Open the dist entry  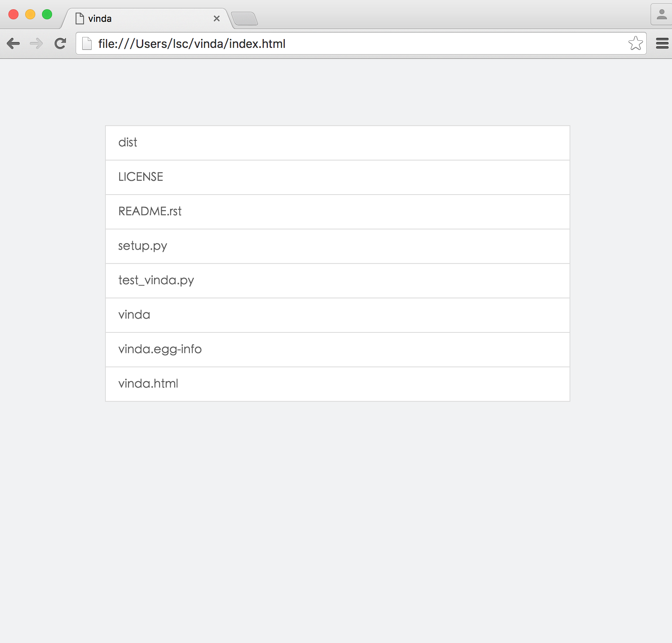[338, 143]
